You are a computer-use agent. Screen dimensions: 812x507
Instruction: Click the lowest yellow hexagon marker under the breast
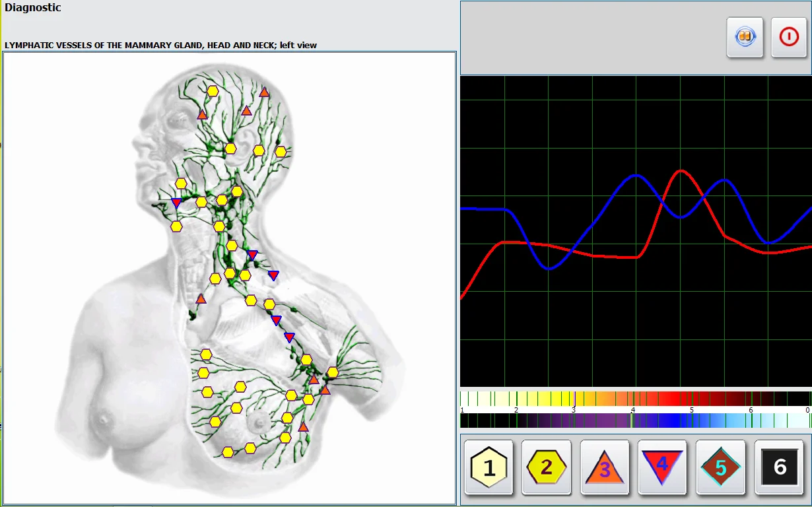pos(228,452)
